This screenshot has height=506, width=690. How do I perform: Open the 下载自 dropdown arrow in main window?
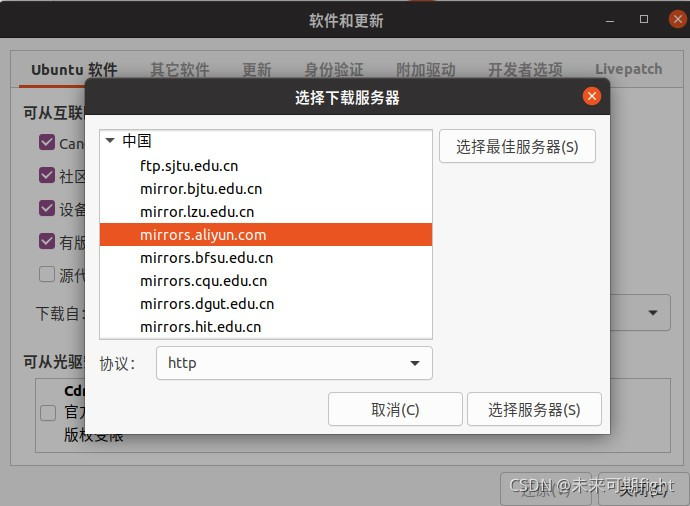[x=653, y=313]
